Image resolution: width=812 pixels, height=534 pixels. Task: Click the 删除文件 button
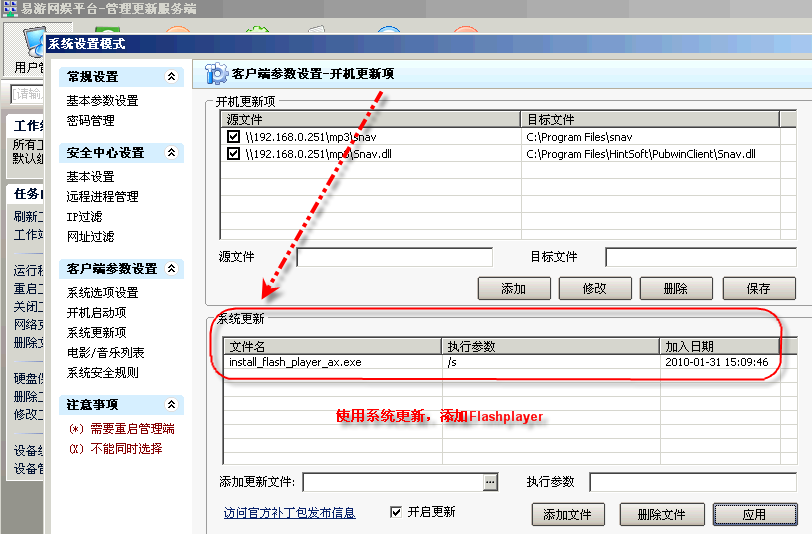click(662, 514)
